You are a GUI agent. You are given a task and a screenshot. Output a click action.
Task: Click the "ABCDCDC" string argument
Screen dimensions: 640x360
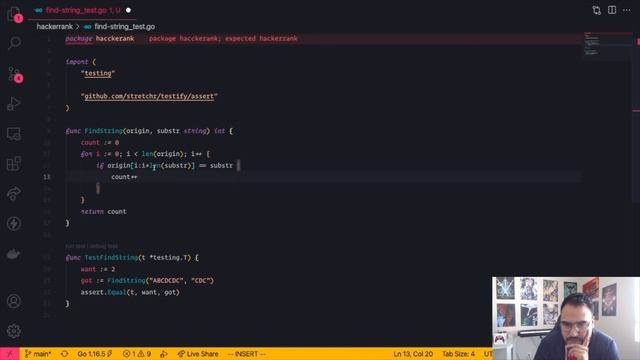click(166, 281)
